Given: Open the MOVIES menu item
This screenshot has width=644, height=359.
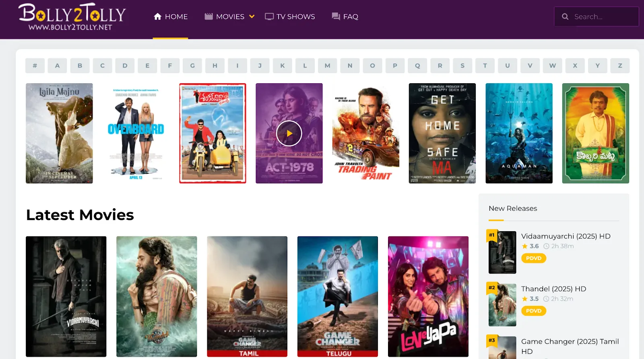Looking at the screenshot, I should (x=230, y=16).
